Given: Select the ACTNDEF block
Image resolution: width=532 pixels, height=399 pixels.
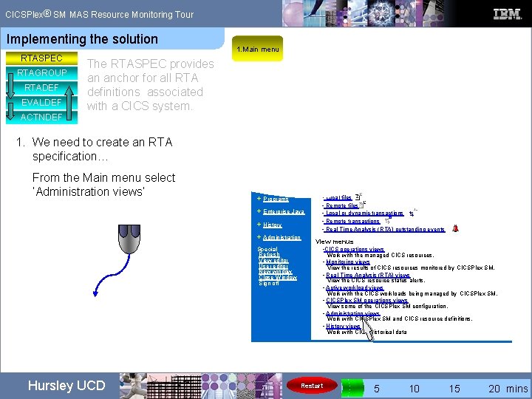Looking at the screenshot, I should (x=41, y=117).
